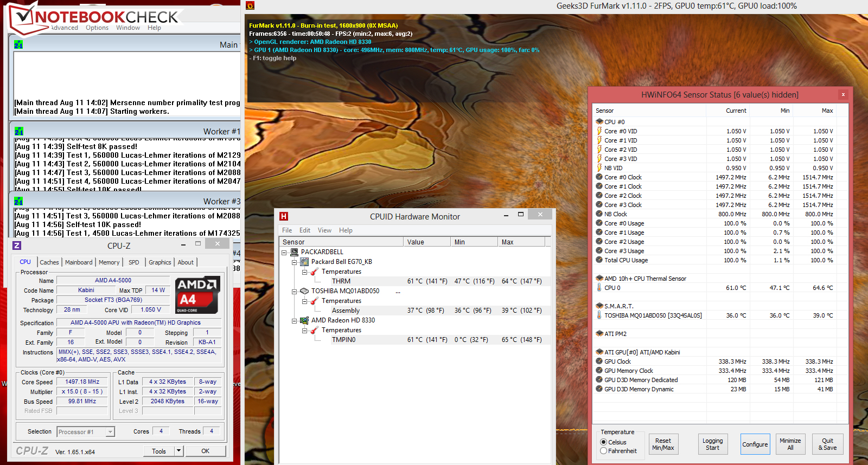The image size is (868, 465).
Task: Open the Processor #1 selection dropdown
Action: coord(110,432)
